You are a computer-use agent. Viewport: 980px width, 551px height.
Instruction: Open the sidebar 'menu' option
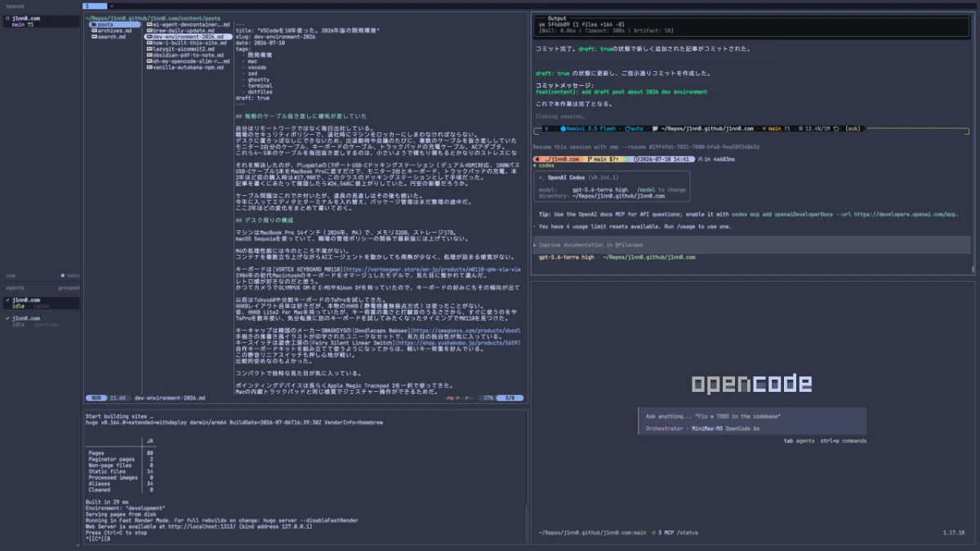(73, 275)
